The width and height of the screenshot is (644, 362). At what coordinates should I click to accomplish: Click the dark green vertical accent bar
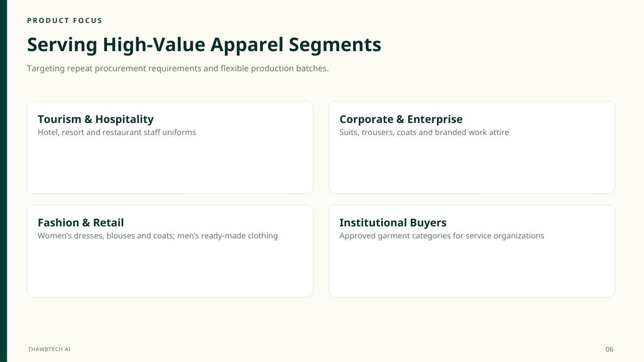coord(3,181)
